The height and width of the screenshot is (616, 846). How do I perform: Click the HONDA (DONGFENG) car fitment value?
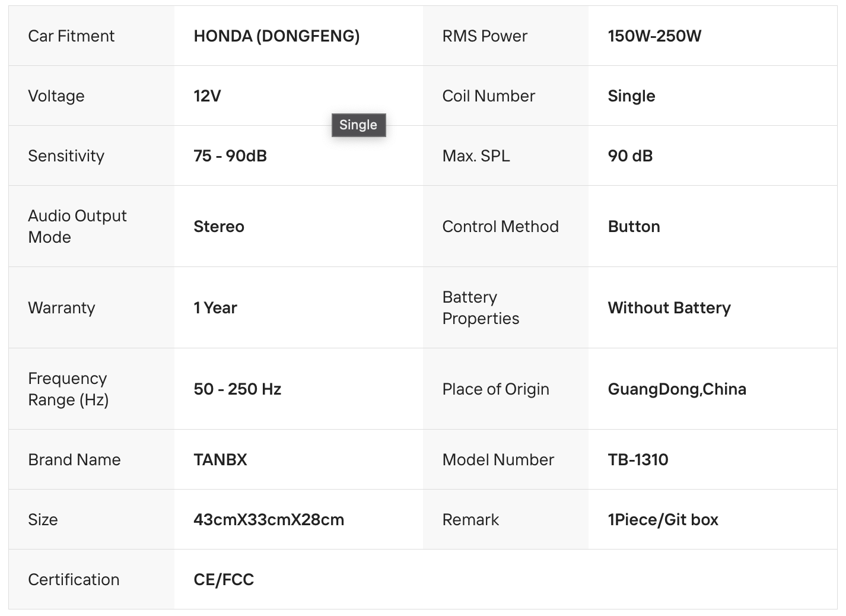pos(276,36)
